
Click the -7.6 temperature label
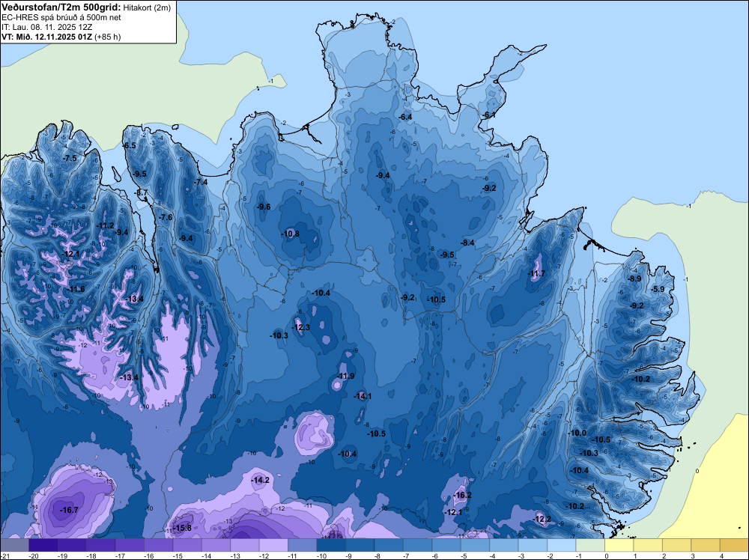pyautogui.click(x=166, y=217)
